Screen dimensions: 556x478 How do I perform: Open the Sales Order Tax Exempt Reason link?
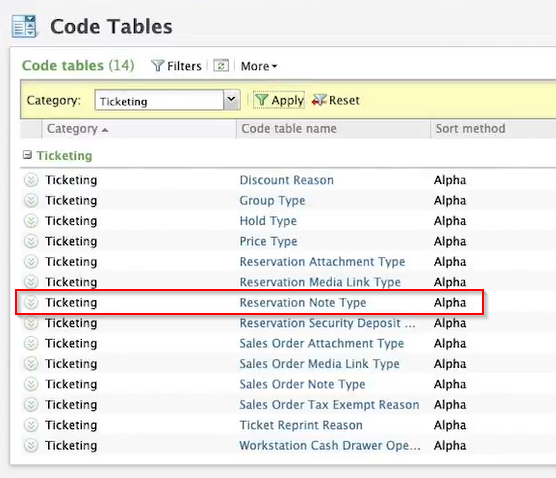329,405
